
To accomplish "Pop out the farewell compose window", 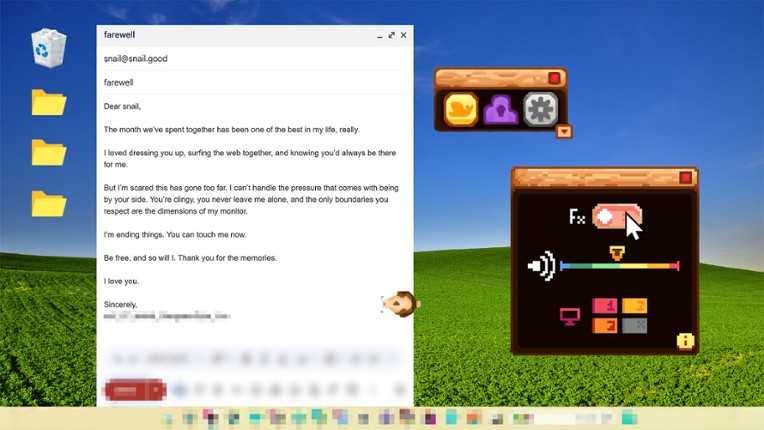I will (391, 35).
